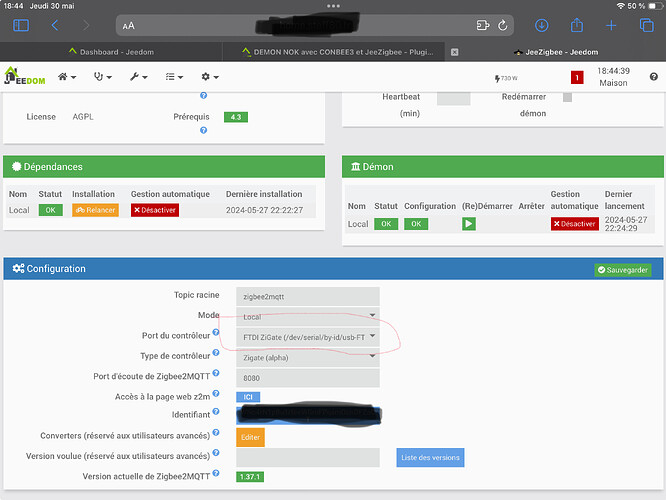Open the extensions icon in the address bar
This screenshot has width=666, height=500.
[483, 25]
